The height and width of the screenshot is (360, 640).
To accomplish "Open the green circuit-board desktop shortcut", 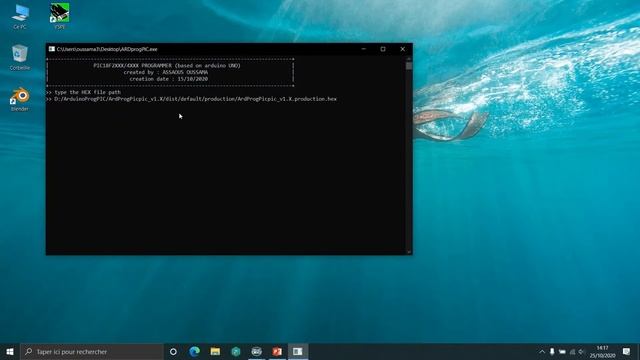I will 60,17.
